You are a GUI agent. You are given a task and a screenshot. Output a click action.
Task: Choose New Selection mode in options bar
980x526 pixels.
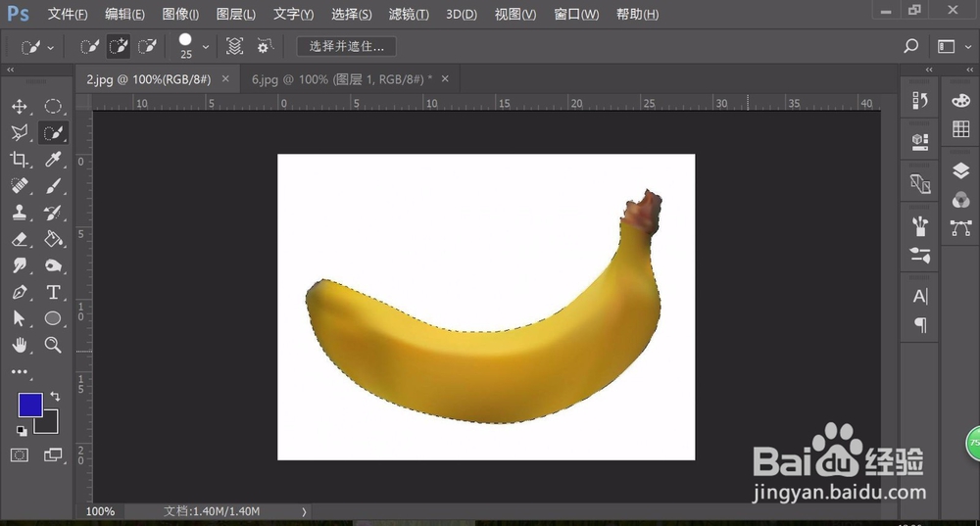pos(89,46)
